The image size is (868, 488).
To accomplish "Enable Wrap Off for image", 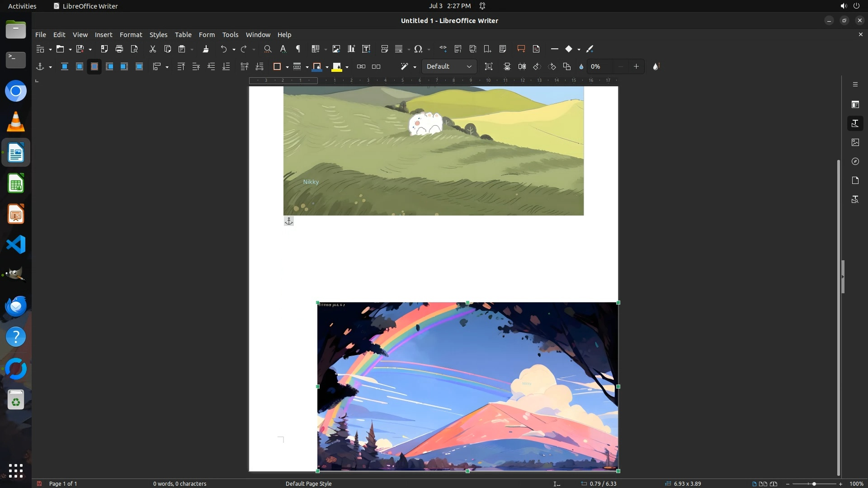I will 65,66.
